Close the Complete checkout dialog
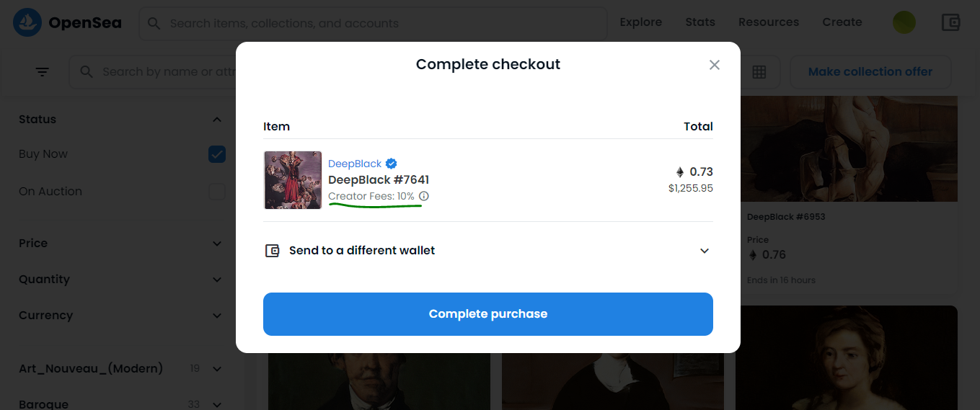980x410 pixels. pos(715,65)
